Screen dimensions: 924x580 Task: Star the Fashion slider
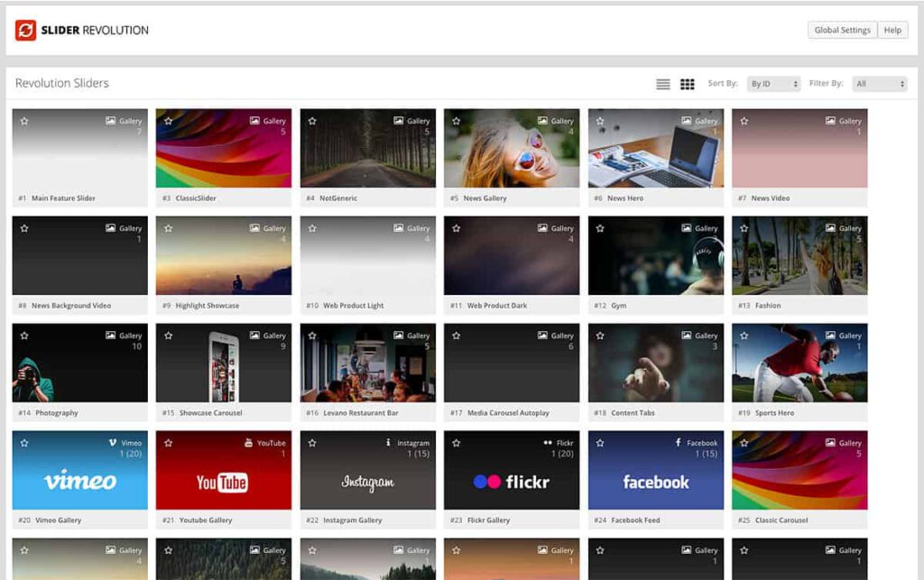tap(744, 228)
